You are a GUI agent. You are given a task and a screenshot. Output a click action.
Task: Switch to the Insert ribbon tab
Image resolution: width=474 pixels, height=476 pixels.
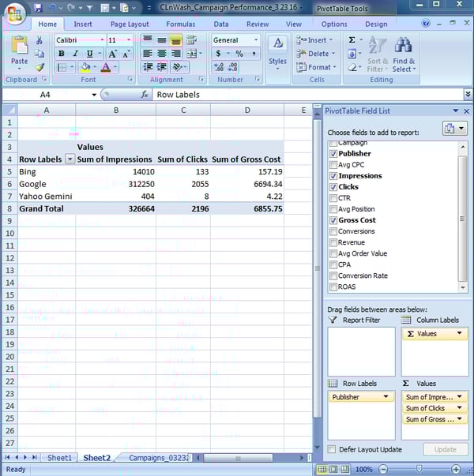83,24
